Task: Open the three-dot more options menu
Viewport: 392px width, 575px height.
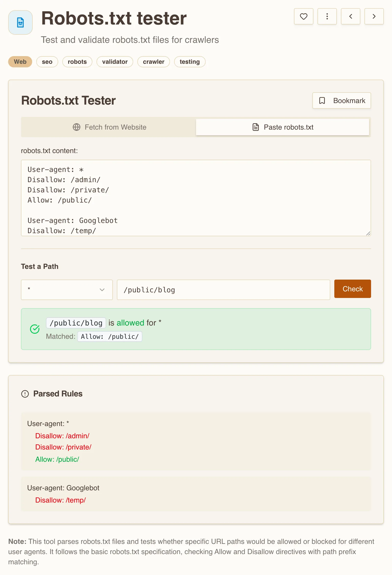Action: click(x=327, y=16)
